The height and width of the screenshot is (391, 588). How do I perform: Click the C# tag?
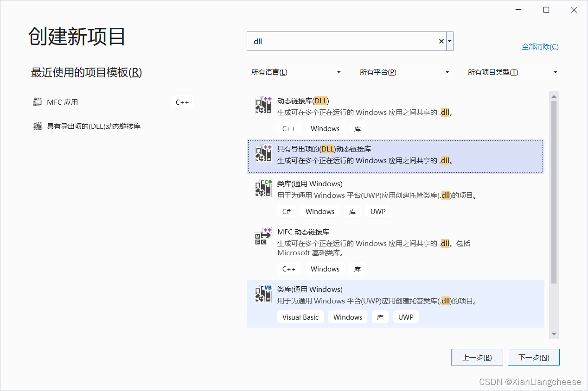click(x=287, y=212)
